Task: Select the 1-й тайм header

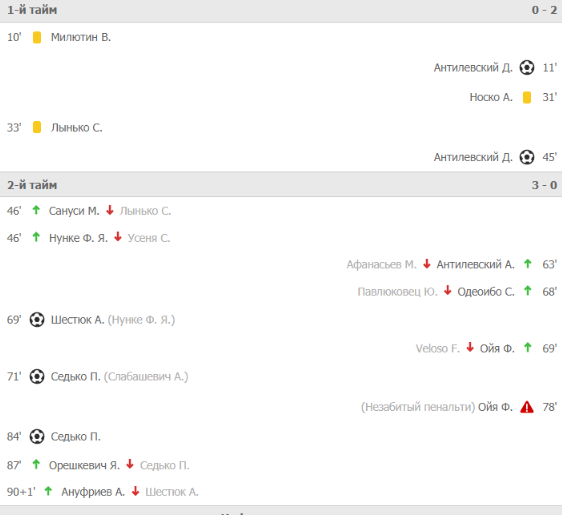Action: click(281, 11)
